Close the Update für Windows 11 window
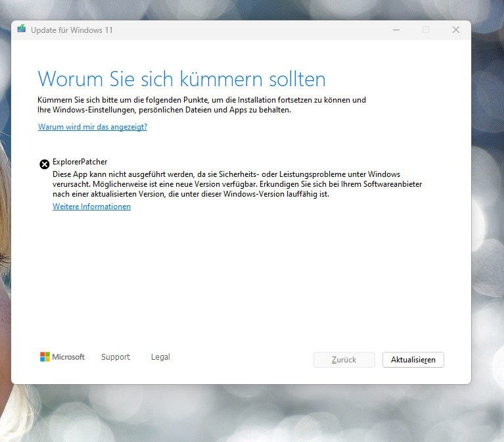Image resolution: width=504 pixels, height=442 pixels. (456, 30)
